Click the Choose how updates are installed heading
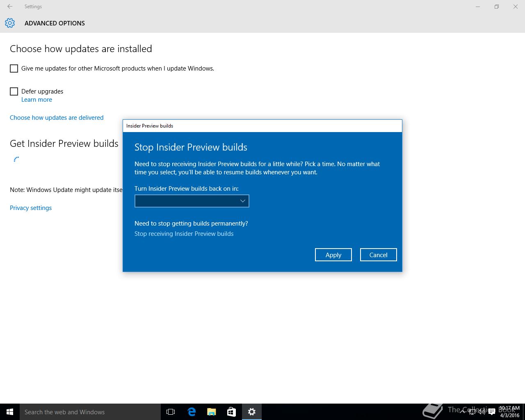Image resolution: width=525 pixels, height=420 pixels. click(81, 49)
